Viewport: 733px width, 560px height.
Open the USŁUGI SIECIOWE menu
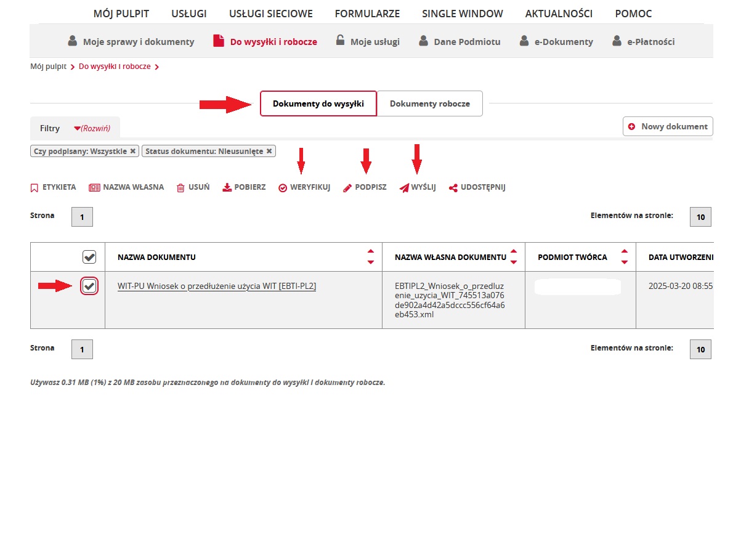[x=270, y=14]
